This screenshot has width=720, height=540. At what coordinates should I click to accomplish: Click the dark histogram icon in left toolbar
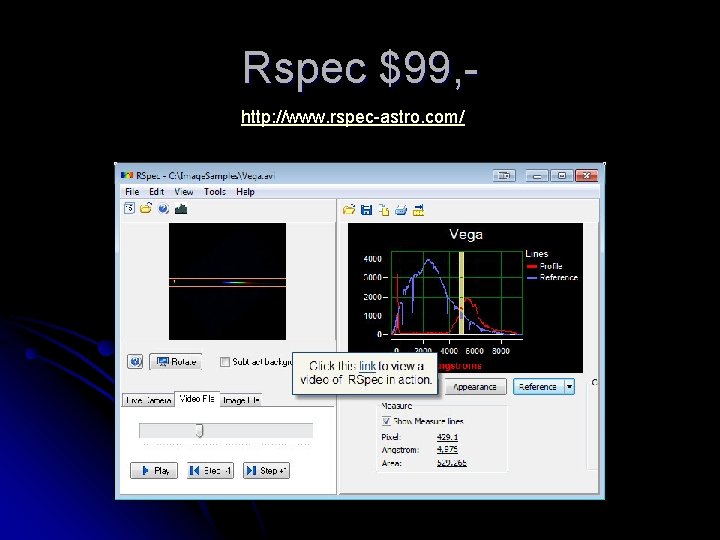[x=181, y=209]
